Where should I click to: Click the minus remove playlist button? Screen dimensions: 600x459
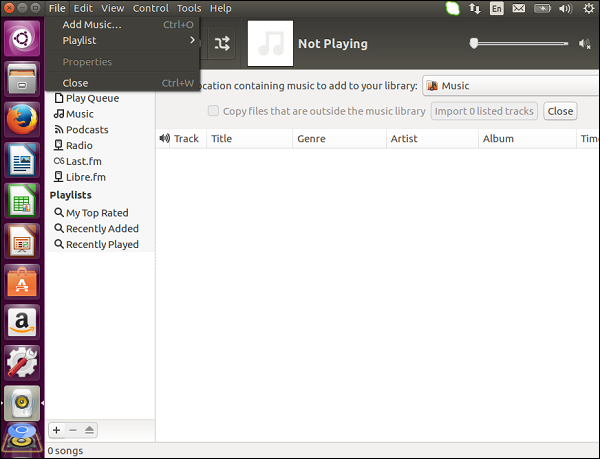click(73, 430)
